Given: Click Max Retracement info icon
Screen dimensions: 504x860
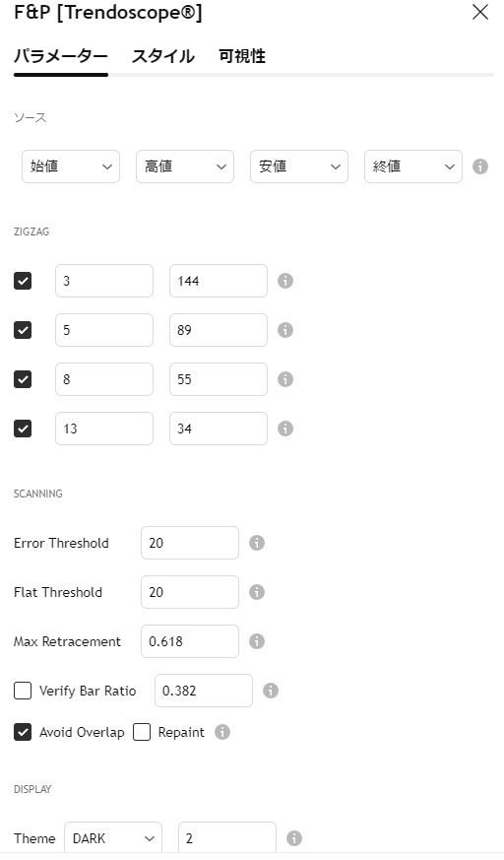Looking at the screenshot, I should pos(256,641).
